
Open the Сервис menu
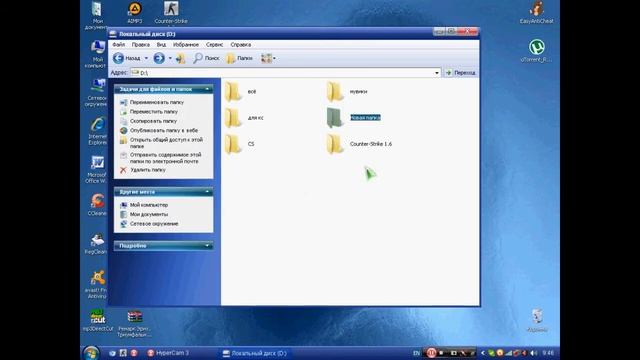point(214,44)
